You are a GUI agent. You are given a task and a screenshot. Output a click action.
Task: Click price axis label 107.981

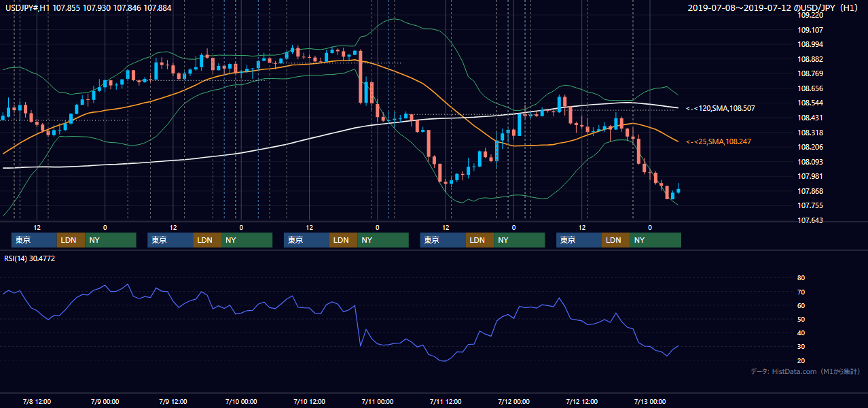pyautogui.click(x=810, y=177)
